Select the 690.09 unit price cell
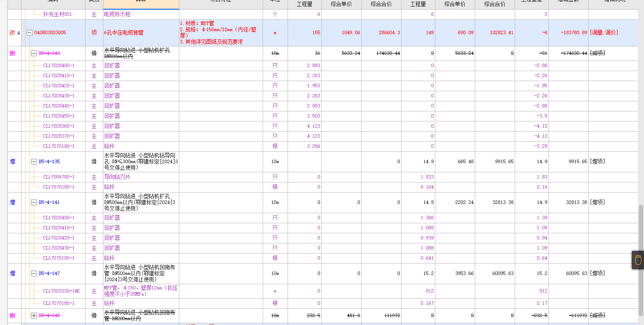 [x=455, y=33]
